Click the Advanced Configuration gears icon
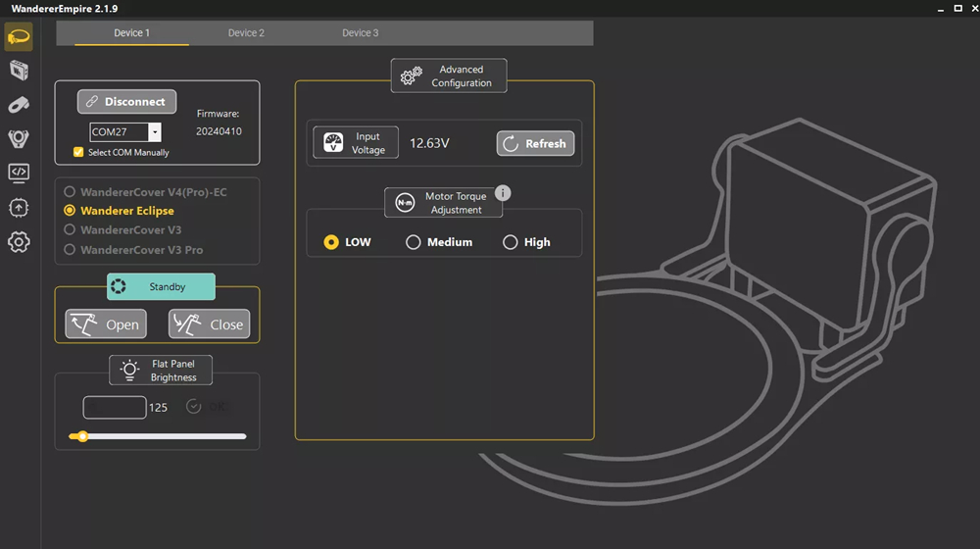The height and width of the screenshot is (549, 980). (412, 76)
